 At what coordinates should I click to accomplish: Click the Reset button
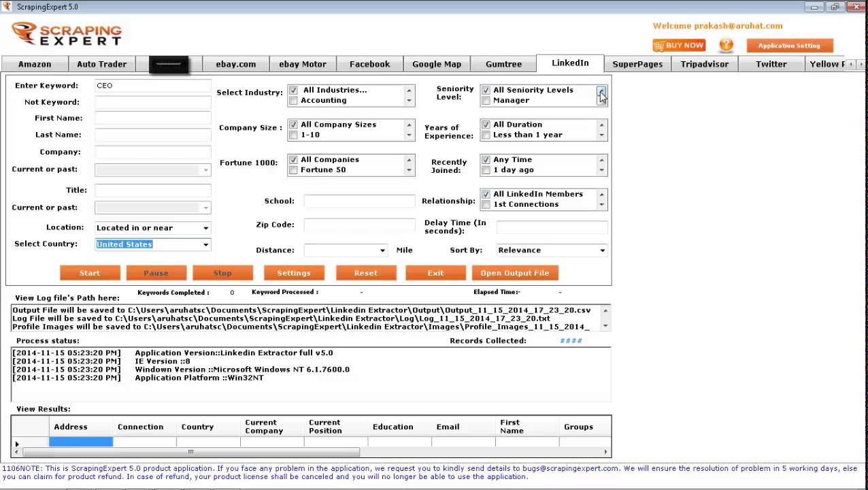(366, 273)
